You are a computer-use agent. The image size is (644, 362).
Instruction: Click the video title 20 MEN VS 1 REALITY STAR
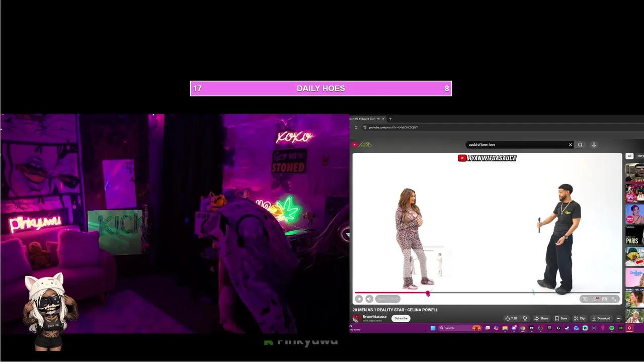pos(395,310)
